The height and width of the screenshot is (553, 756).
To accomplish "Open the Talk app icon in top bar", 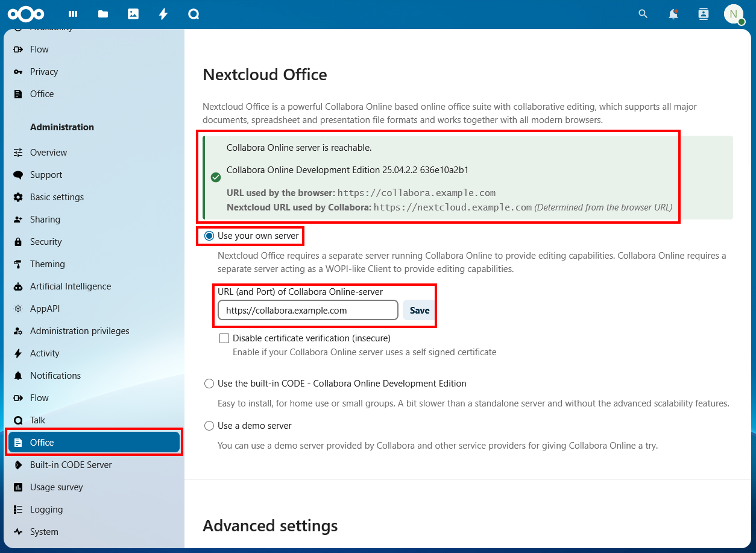I will click(x=194, y=14).
